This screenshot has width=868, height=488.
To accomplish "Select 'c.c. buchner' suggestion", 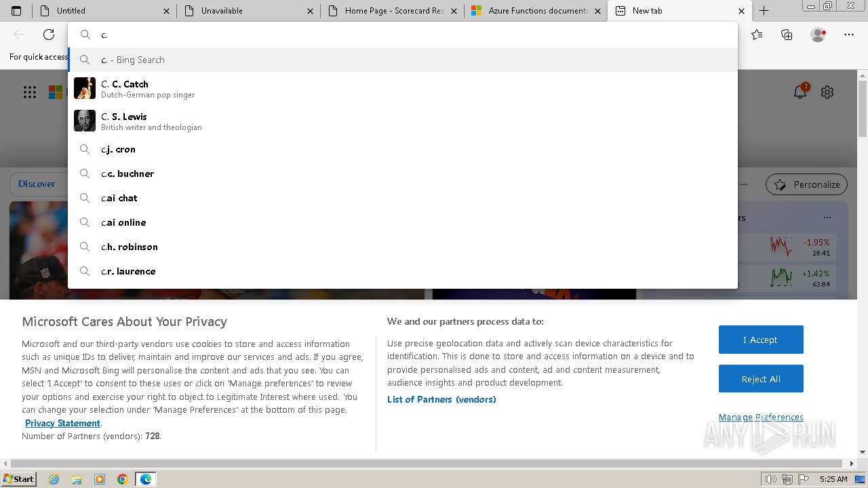I will click(x=403, y=174).
